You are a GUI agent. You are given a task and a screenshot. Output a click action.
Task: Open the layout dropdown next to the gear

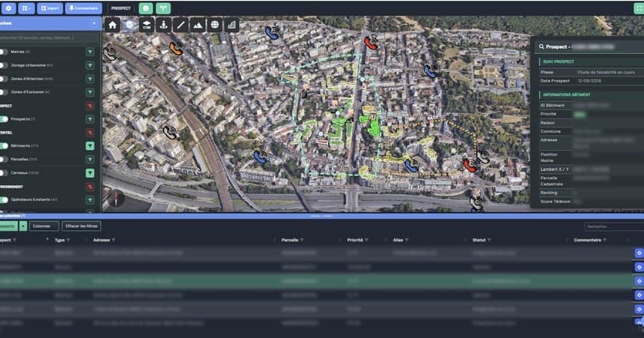[26, 8]
